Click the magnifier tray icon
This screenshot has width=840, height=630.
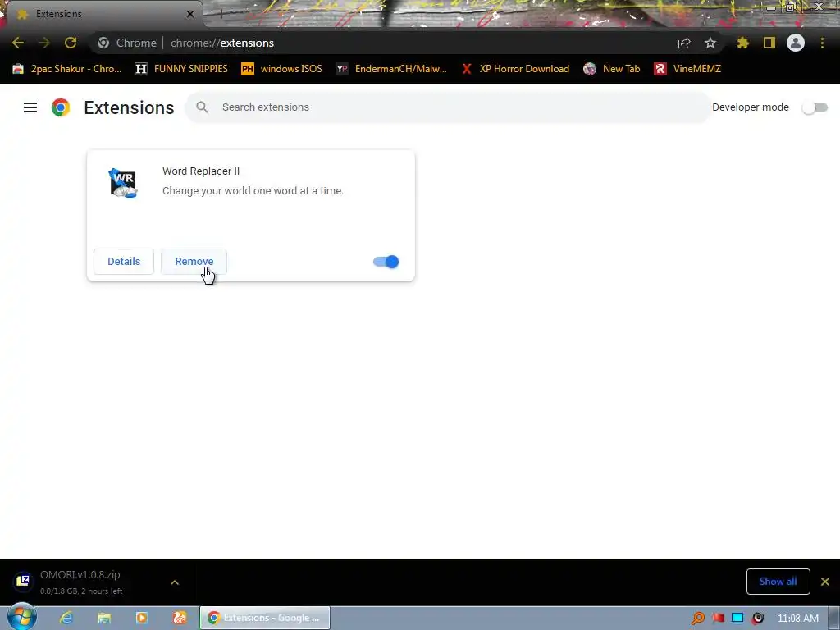coord(697,619)
